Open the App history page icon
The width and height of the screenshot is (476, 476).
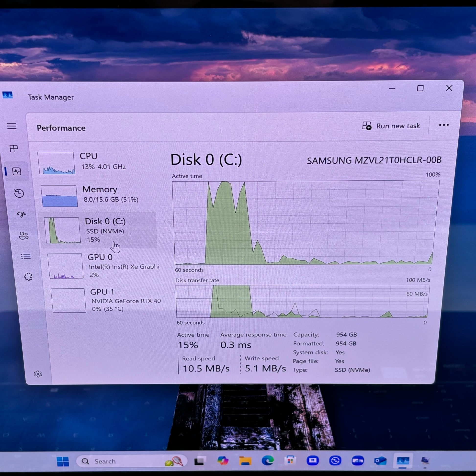tap(19, 193)
